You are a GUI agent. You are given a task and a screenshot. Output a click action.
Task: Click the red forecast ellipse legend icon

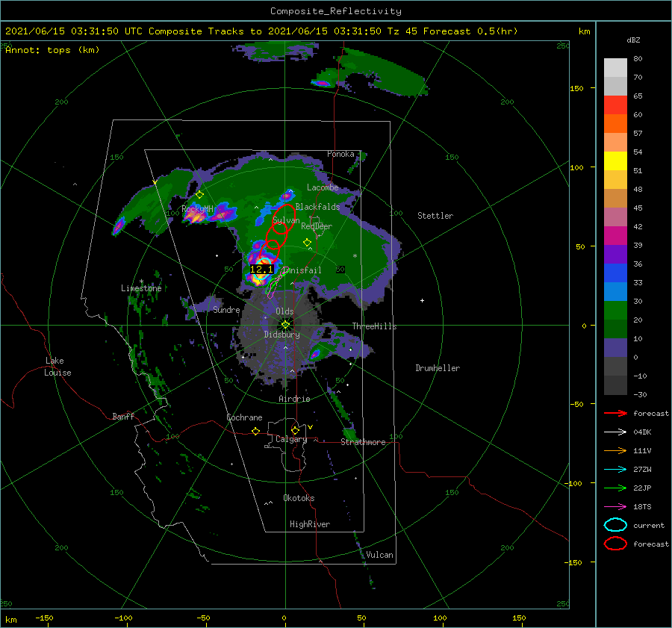615,544
